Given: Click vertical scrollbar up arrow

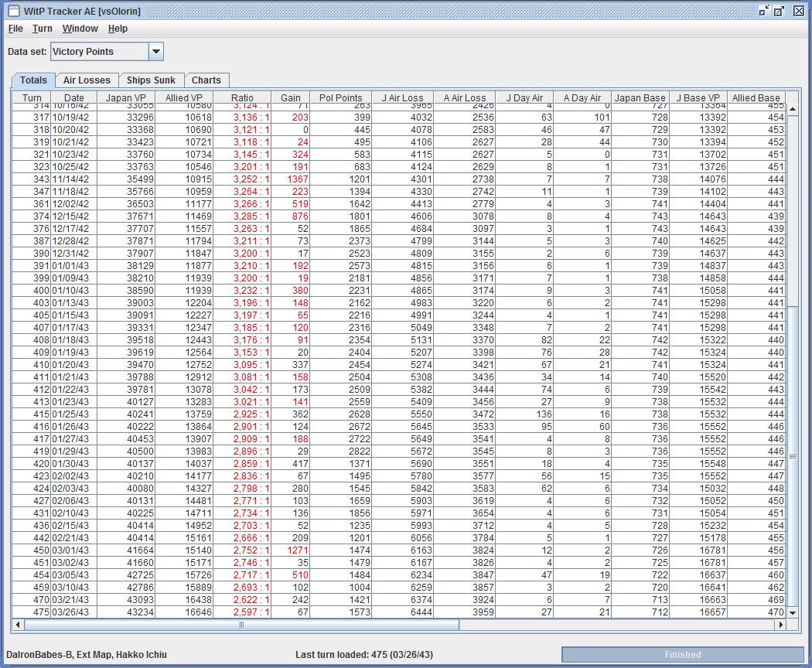Looking at the screenshot, I should (793, 109).
